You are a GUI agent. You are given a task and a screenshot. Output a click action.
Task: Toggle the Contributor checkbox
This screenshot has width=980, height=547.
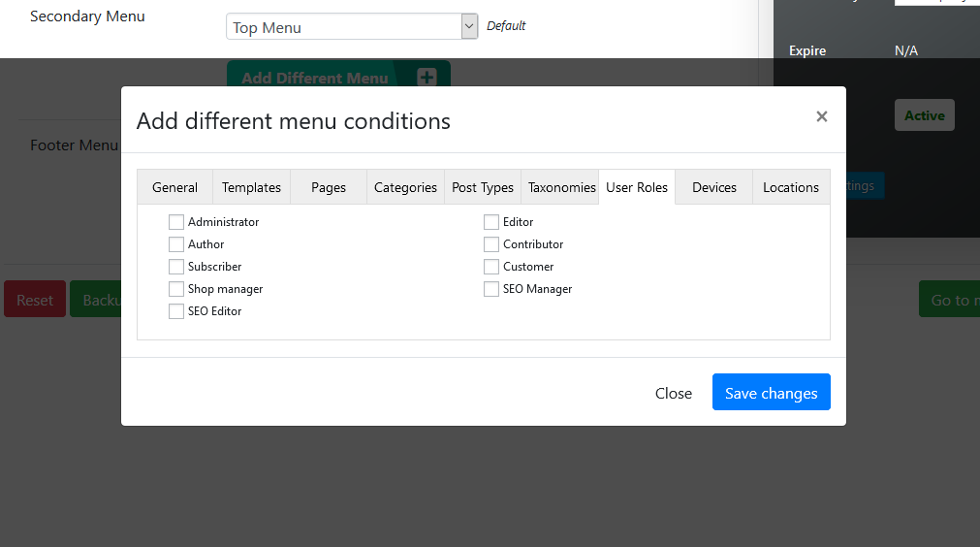(x=491, y=244)
